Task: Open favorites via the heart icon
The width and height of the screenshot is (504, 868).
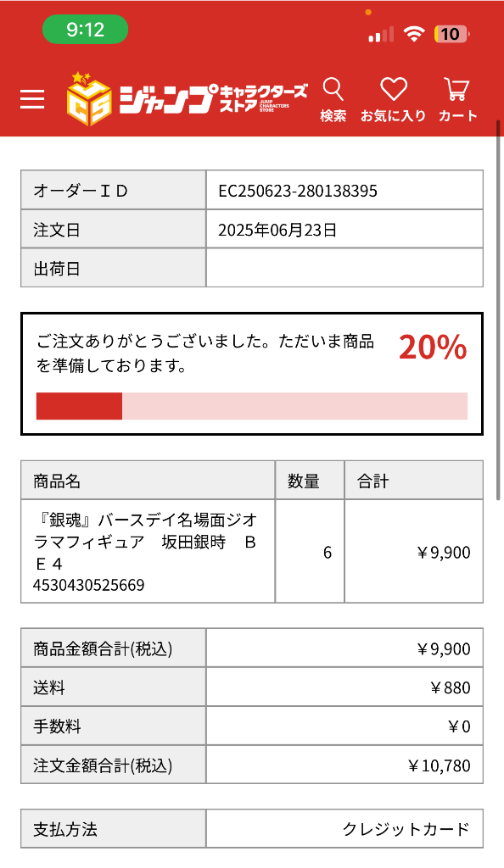Action: (x=394, y=89)
